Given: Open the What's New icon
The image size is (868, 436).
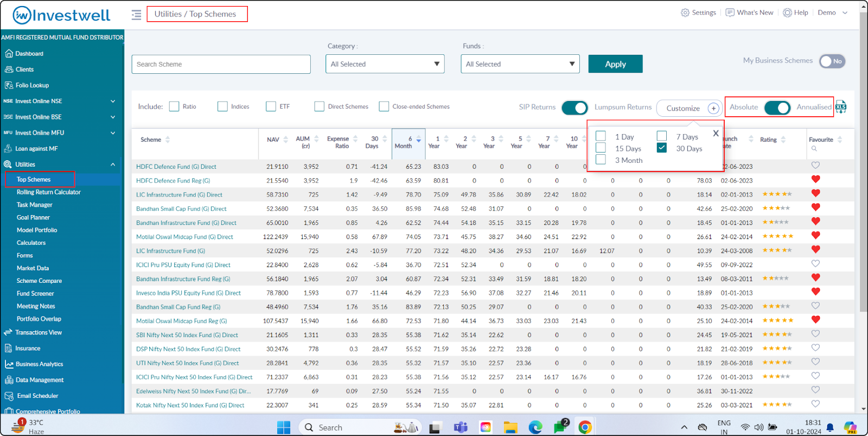Looking at the screenshot, I should (x=730, y=12).
